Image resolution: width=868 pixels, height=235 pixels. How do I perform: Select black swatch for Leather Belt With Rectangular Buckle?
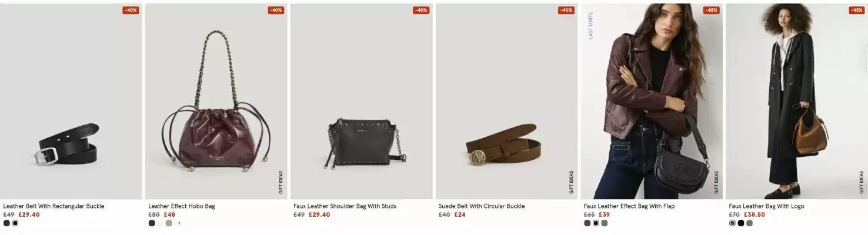15,223
